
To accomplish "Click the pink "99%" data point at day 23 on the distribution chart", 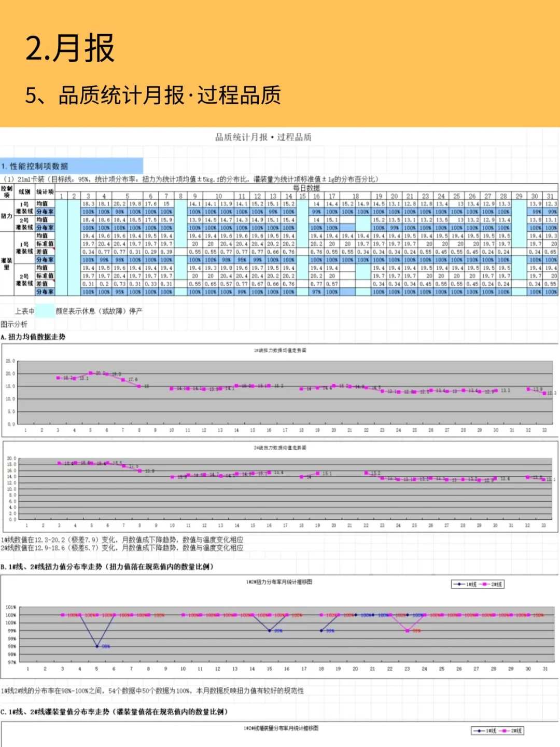I will click(x=408, y=631).
